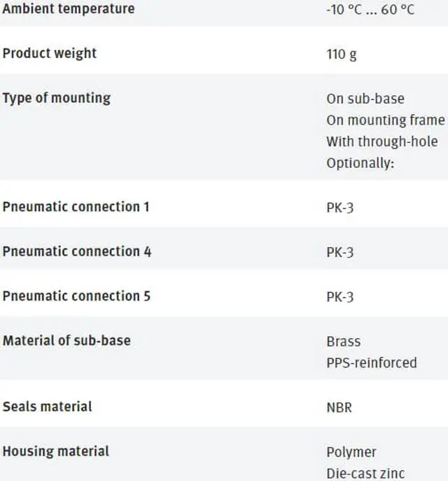448x481 pixels.
Task: Select the Product weight label
Action: pyautogui.click(x=50, y=53)
